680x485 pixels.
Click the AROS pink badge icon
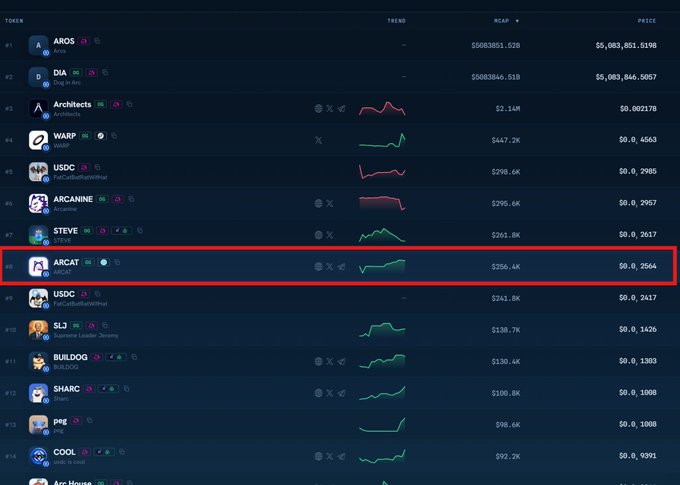[x=84, y=41]
